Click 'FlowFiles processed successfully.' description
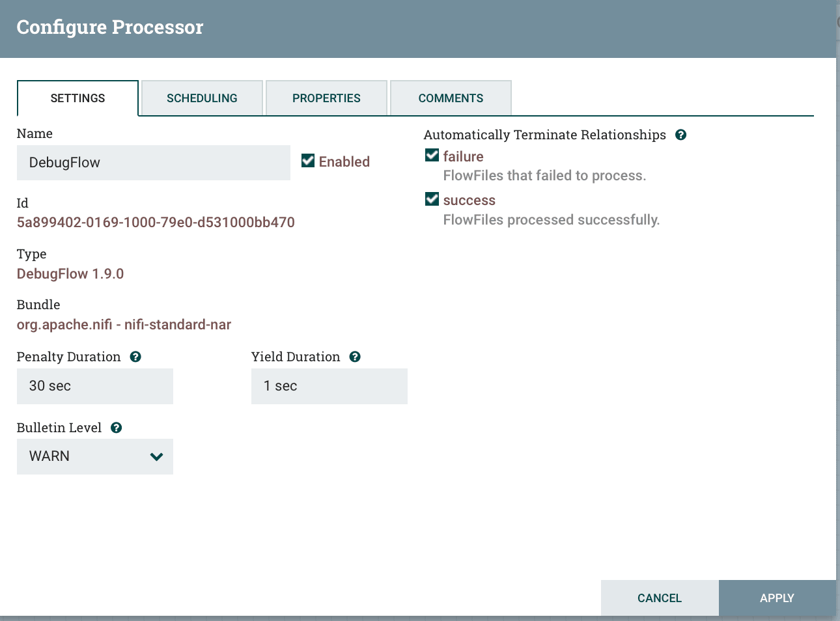 pos(552,220)
